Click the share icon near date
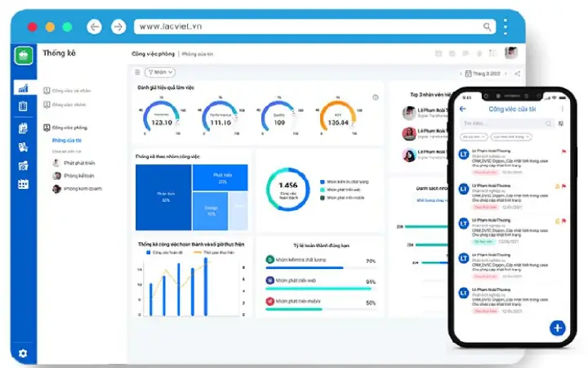 tap(518, 74)
